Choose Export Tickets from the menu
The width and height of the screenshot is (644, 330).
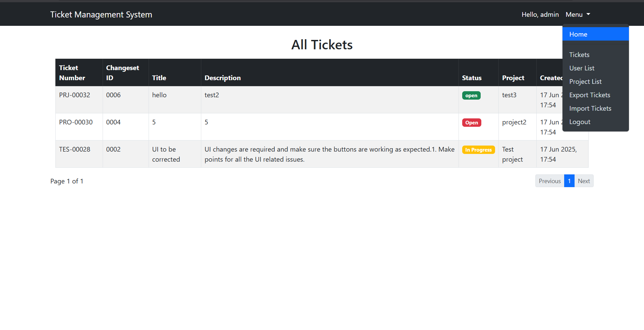pyautogui.click(x=590, y=95)
